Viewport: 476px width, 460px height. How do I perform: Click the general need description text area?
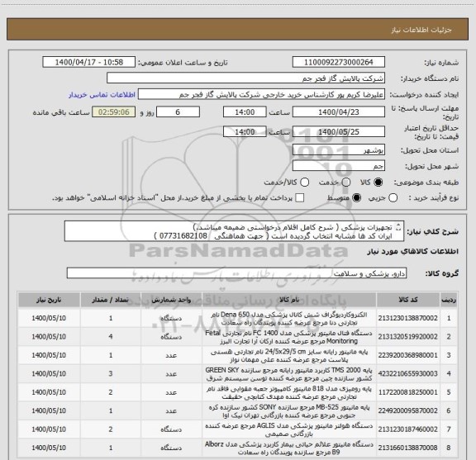click(234, 231)
